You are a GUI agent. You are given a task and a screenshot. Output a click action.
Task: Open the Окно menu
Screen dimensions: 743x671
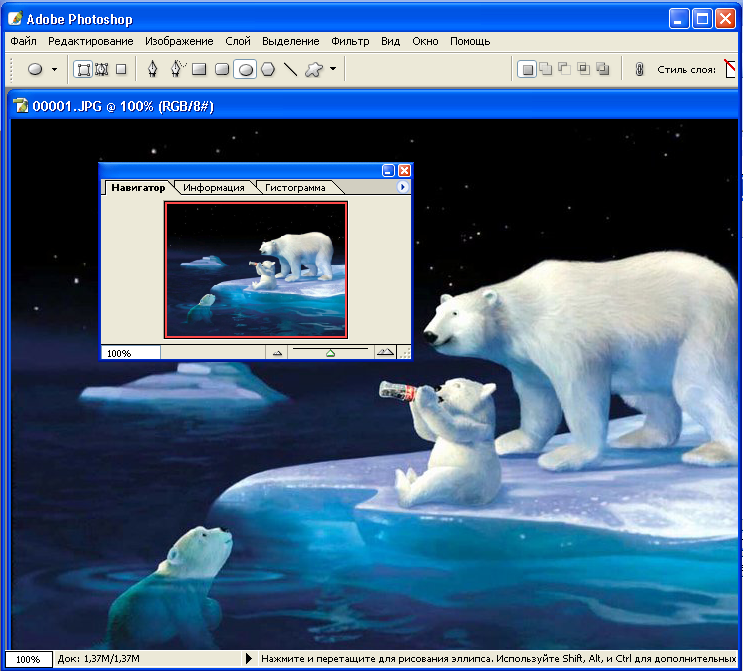coord(425,41)
